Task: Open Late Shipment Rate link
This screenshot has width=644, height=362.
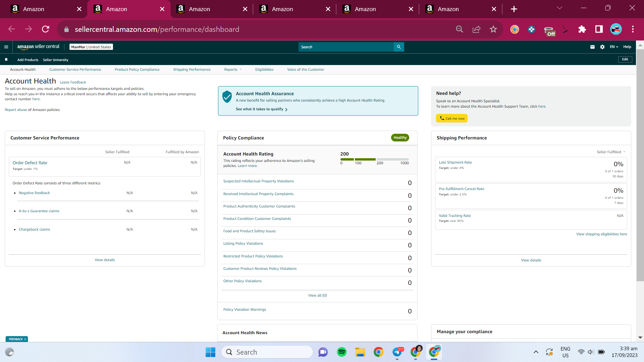Action: [455, 163]
